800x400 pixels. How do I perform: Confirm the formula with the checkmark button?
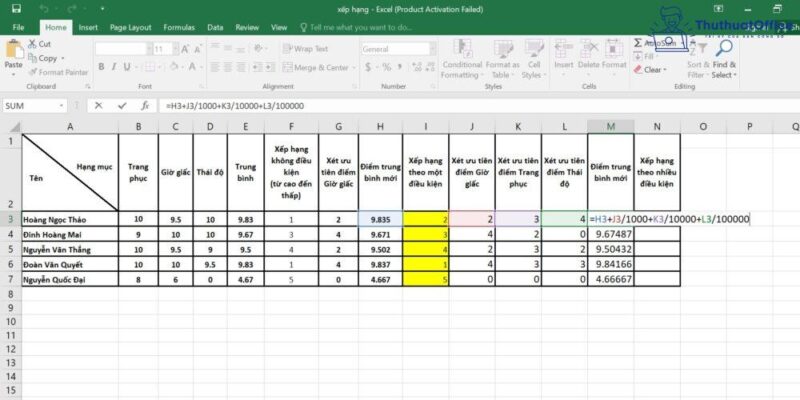coord(122,106)
